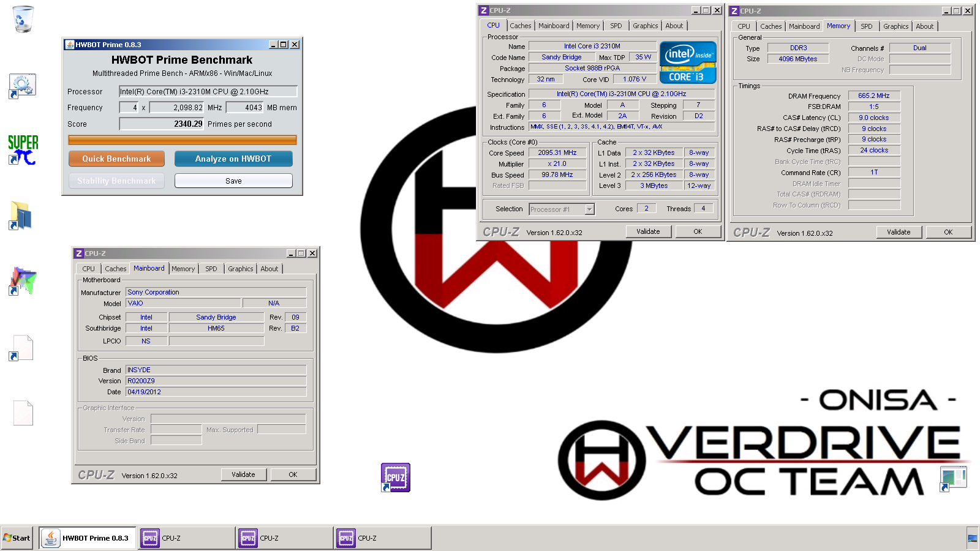The image size is (980, 551).
Task: Open Graphics tab in Mainboard CPU-Z window
Action: point(241,269)
